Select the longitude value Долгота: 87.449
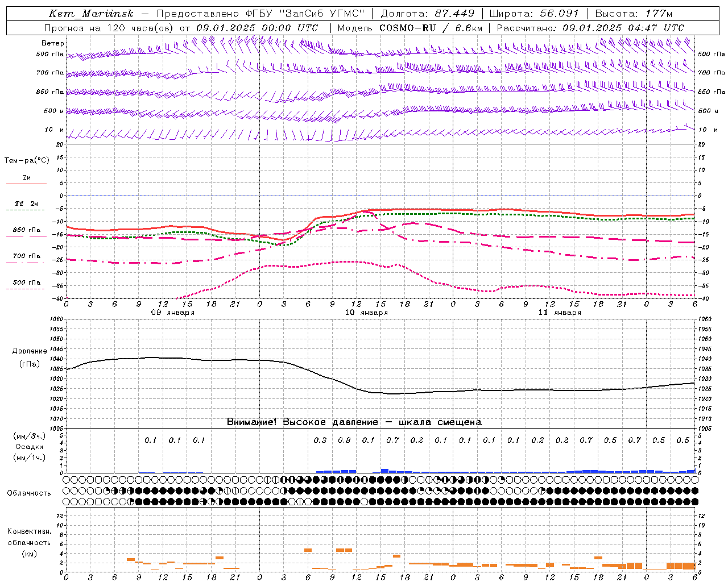 pyautogui.click(x=427, y=14)
